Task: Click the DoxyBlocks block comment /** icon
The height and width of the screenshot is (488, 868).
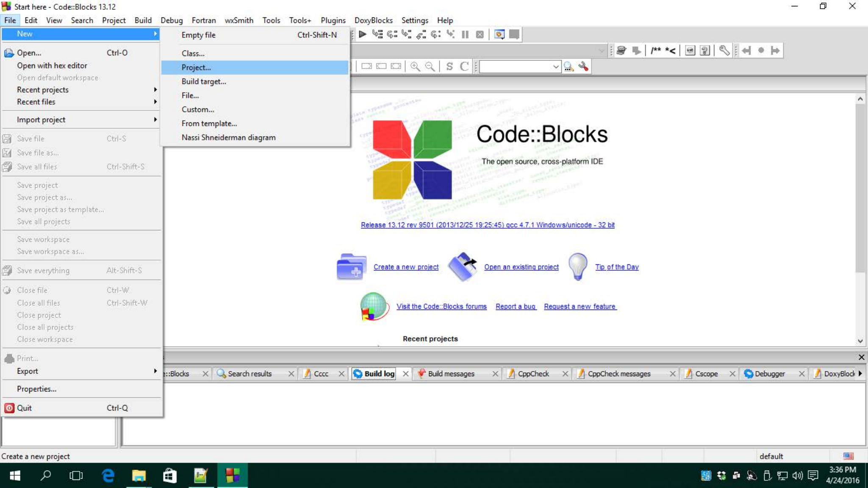Action: point(655,51)
